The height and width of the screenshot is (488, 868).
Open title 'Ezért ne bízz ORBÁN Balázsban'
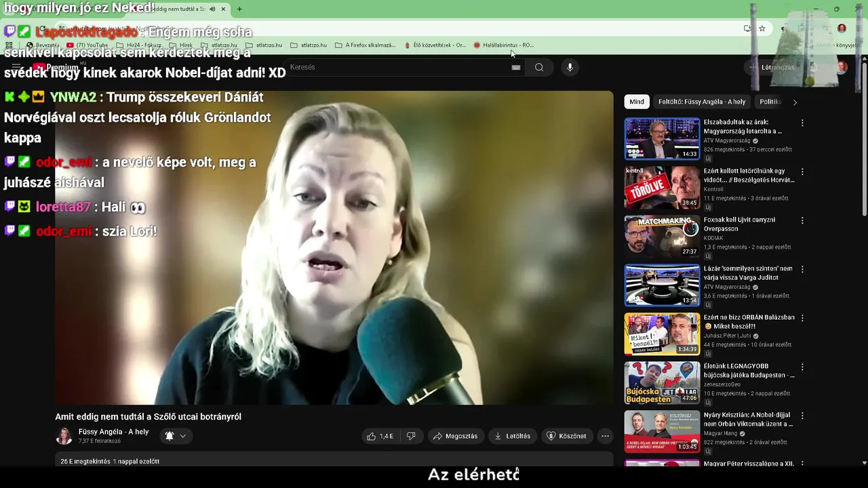[749, 321]
